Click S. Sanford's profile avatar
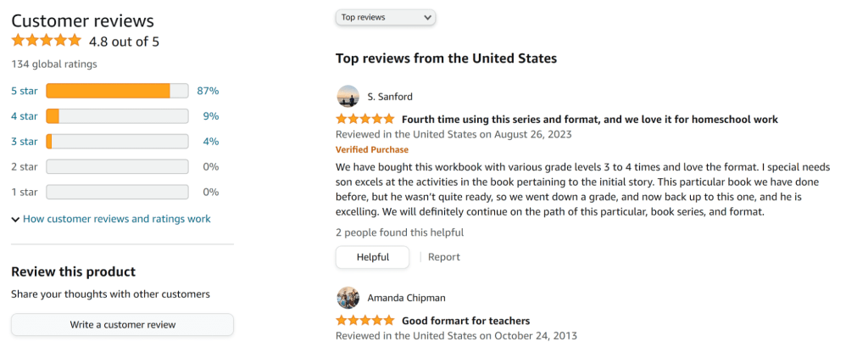 [x=348, y=96]
